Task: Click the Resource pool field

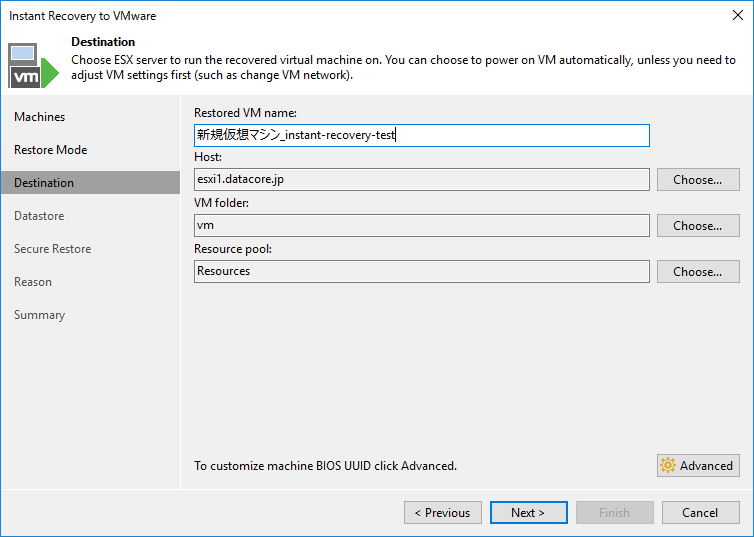Action: pos(421,271)
